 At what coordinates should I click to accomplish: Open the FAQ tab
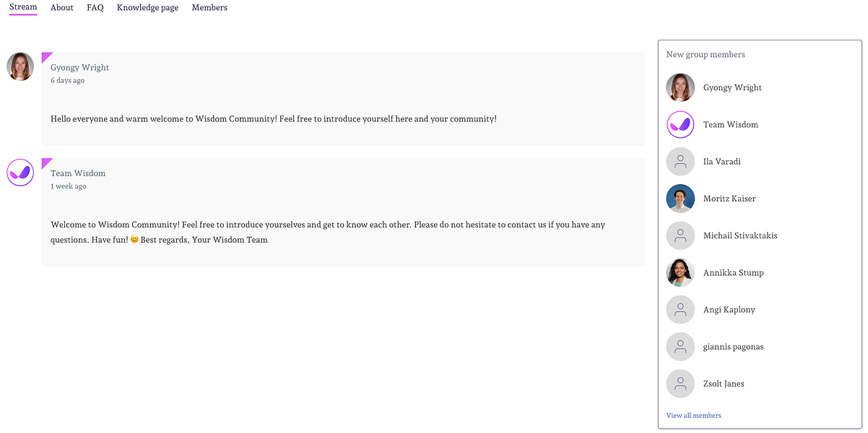coord(95,8)
